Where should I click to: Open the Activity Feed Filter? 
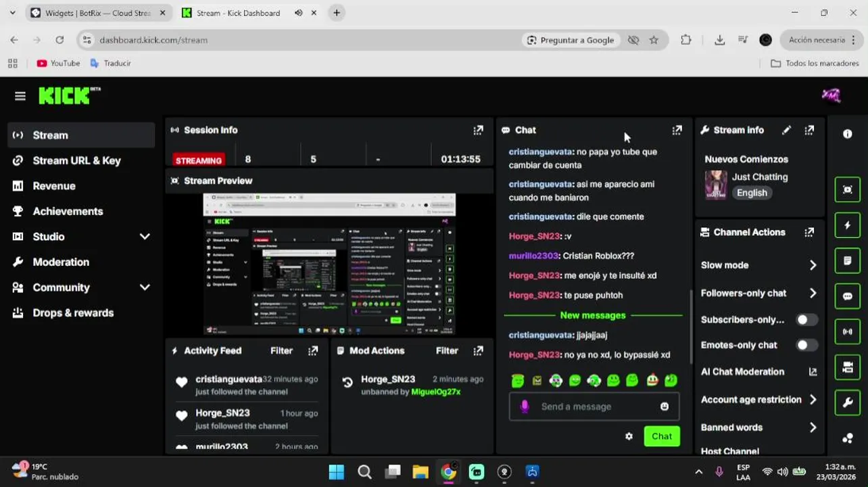click(x=281, y=350)
